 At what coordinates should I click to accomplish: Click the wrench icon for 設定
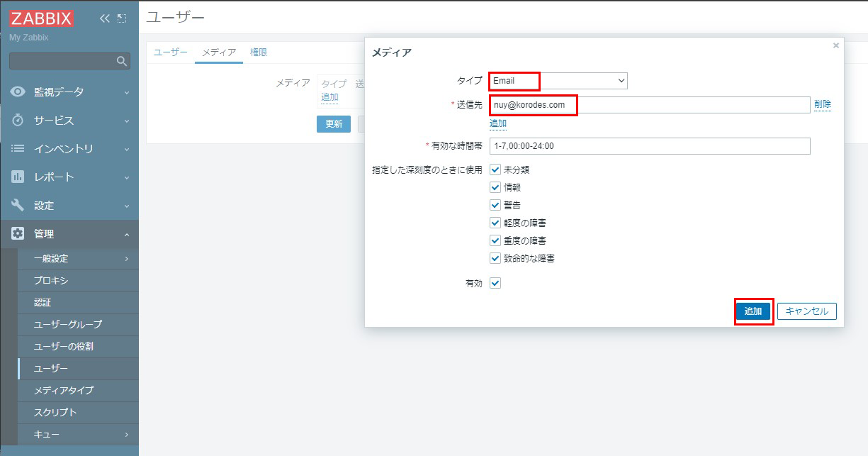coord(18,206)
